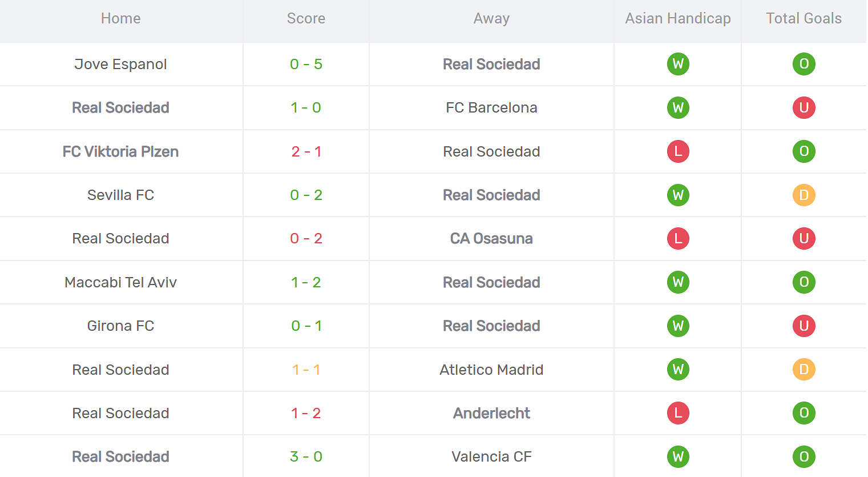Click the red L badge in CA Osasuna row
Image resolution: width=868 pixels, height=477 pixels.
678,238
